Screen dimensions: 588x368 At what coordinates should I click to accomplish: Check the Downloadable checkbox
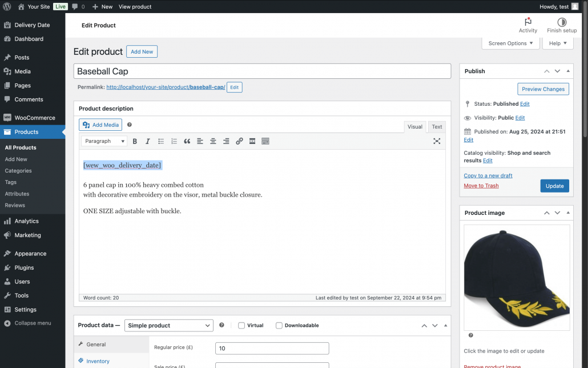[x=279, y=326]
